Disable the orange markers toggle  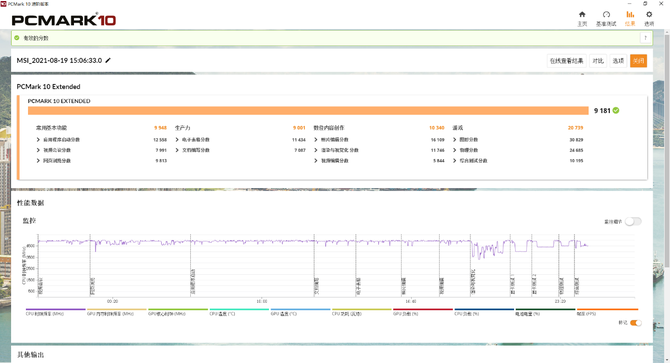[x=636, y=323]
